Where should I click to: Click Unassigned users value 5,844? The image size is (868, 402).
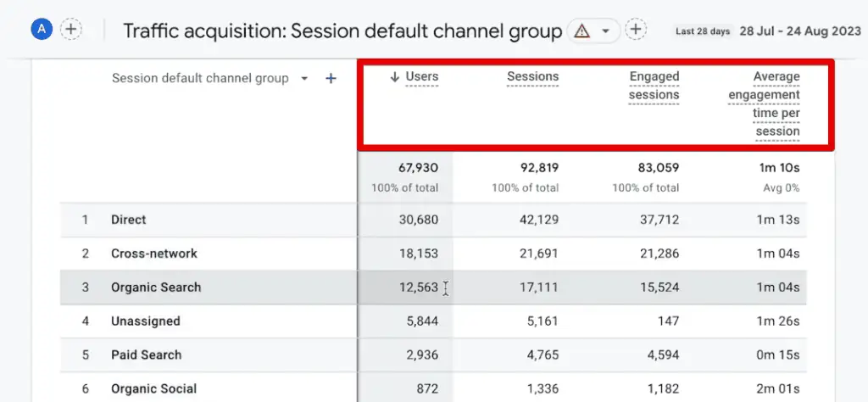[x=422, y=321]
